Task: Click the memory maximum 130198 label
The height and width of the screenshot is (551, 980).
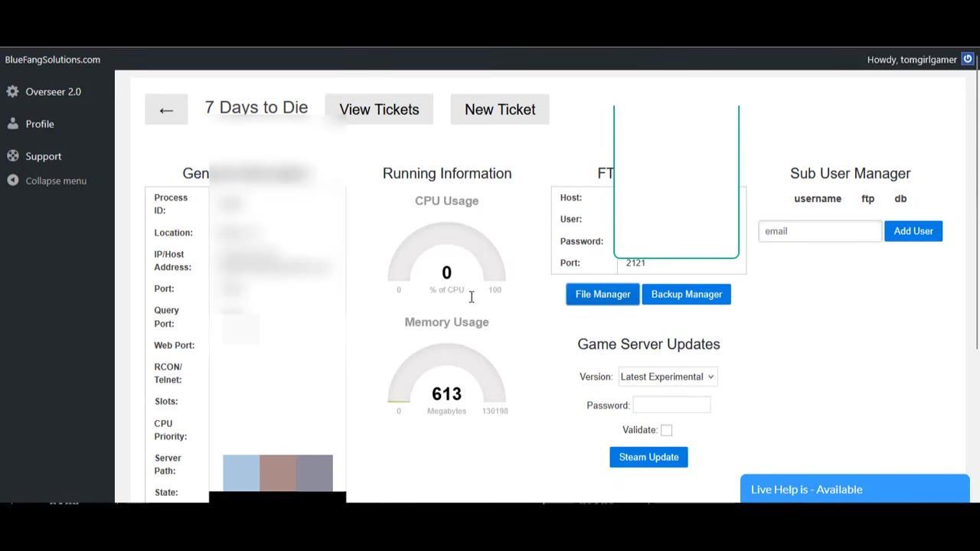Action: pos(495,411)
